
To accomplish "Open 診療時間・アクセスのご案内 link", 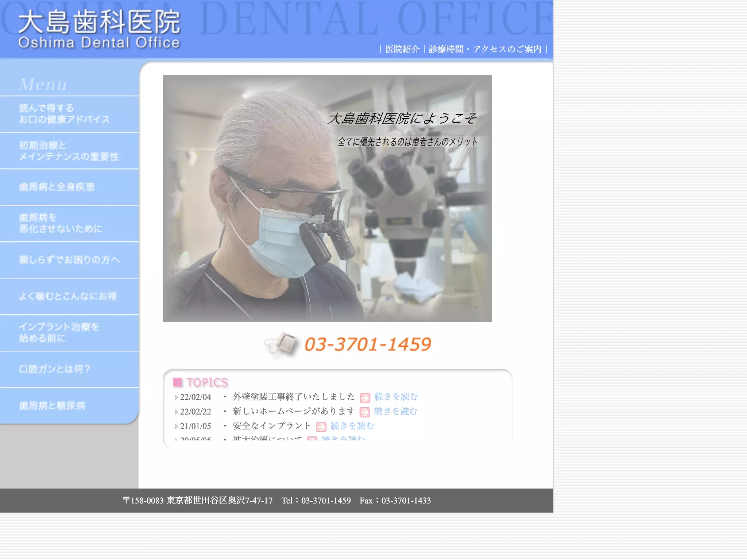I will pyautogui.click(x=485, y=49).
